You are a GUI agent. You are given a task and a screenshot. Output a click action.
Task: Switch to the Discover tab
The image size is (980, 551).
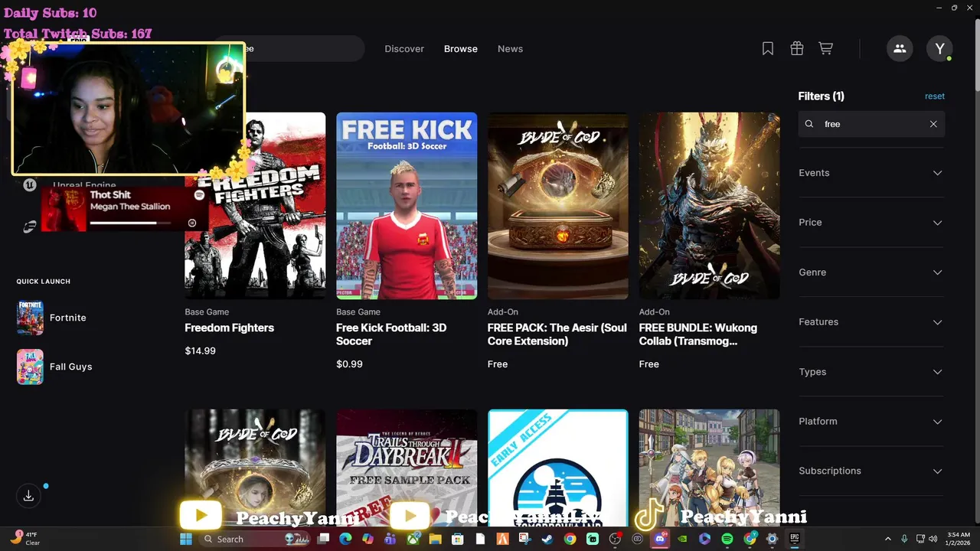point(404,48)
